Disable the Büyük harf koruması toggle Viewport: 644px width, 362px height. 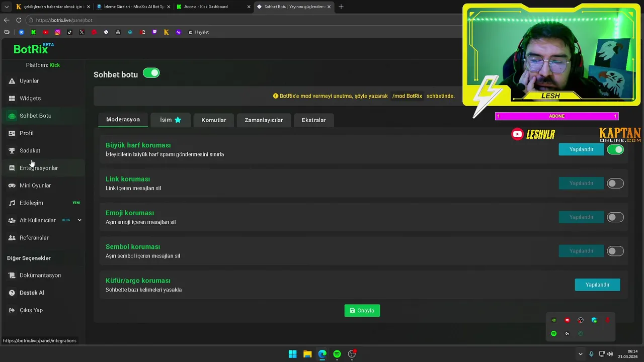[x=615, y=149]
